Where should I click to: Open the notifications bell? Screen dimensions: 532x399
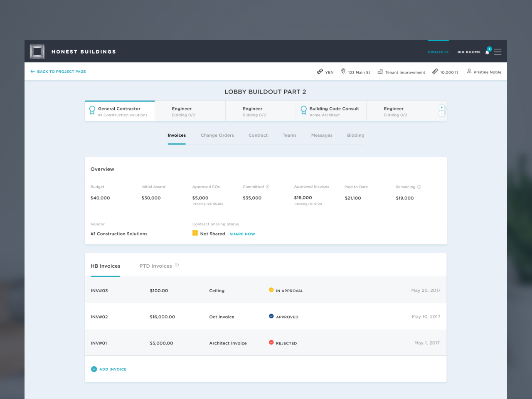click(488, 52)
